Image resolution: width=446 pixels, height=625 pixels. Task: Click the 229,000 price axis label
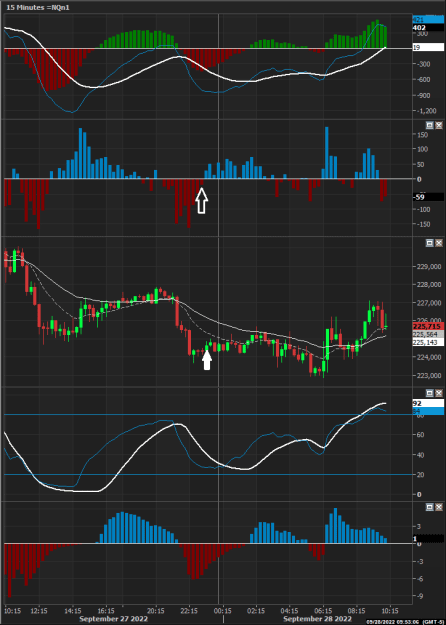[429, 267]
